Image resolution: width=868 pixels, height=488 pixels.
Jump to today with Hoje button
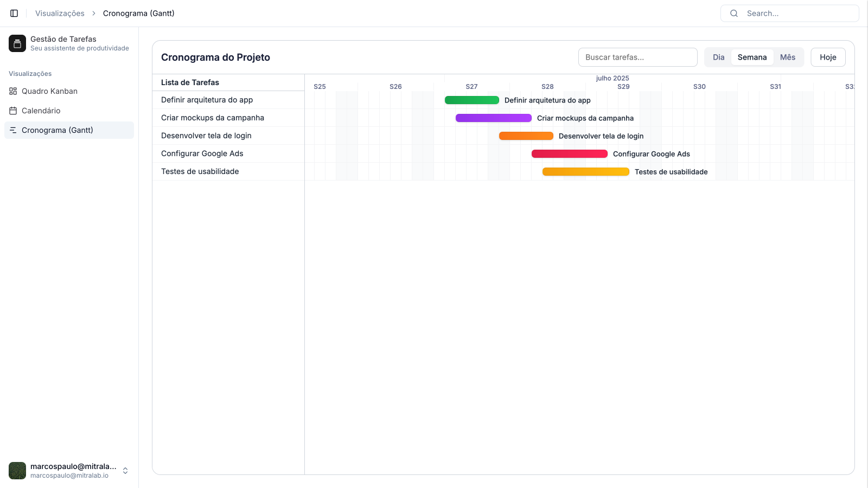point(828,57)
